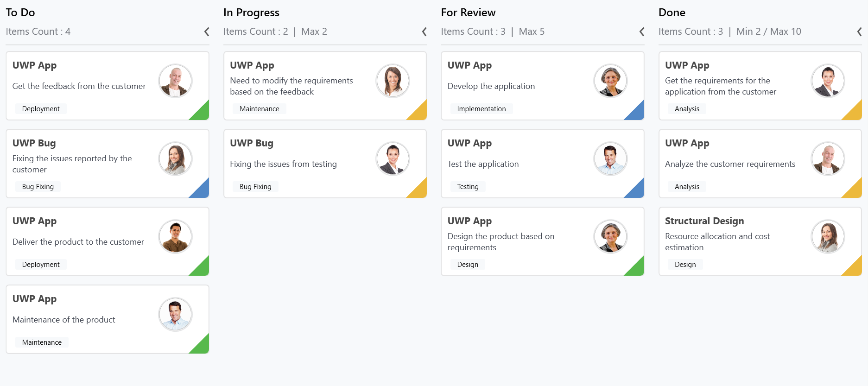Viewport: 868px width, 386px height.
Task: Click avatar on 'Maintenance of the product' card
Action: click(175, 314)
